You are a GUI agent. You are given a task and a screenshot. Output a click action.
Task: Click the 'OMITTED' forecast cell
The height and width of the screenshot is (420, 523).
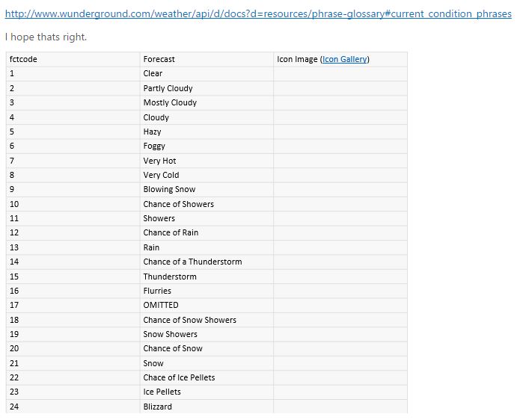click(x=161, y=305)
